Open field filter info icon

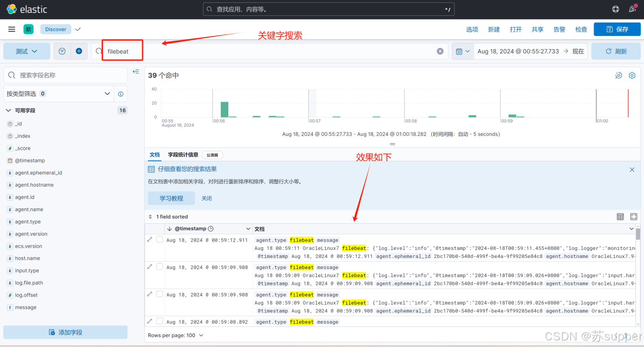click(121, 94)
